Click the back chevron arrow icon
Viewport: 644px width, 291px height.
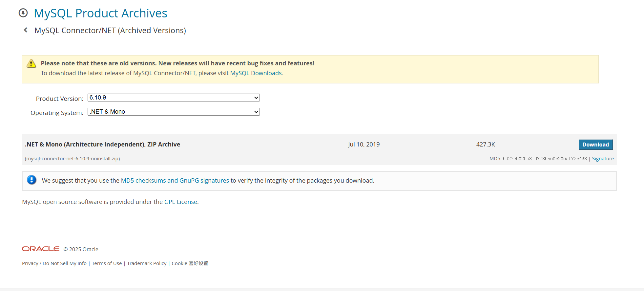pos(26,30)
